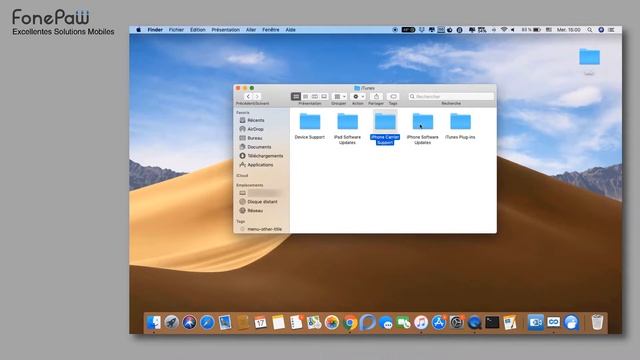Go back with the Précédent arrow
The height and width of the screenshot is (360, 640).
click(x=248, y=97)
